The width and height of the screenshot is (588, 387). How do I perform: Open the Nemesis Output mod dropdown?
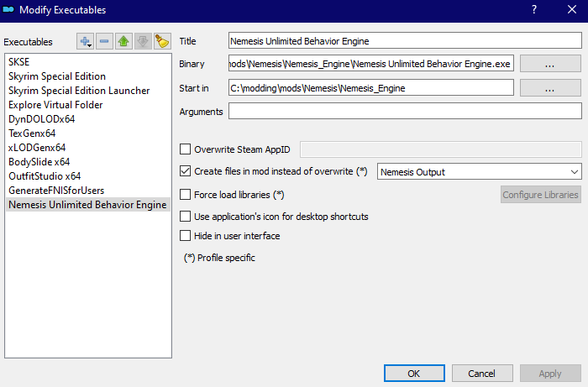click(480, 171)
